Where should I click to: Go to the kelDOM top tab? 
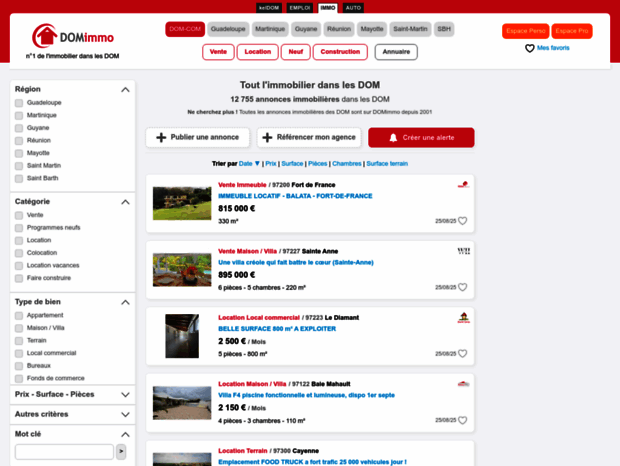269,8
